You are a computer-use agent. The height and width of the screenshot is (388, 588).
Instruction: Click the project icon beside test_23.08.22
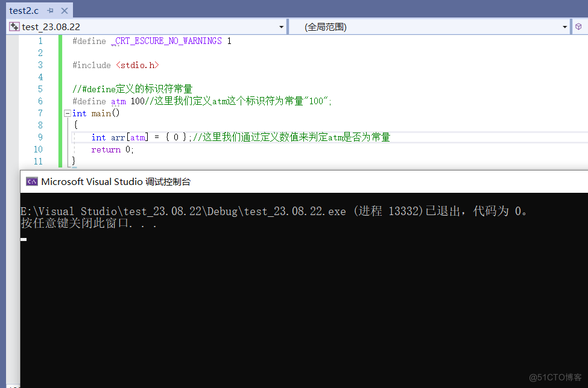click(x=14, y=27)
